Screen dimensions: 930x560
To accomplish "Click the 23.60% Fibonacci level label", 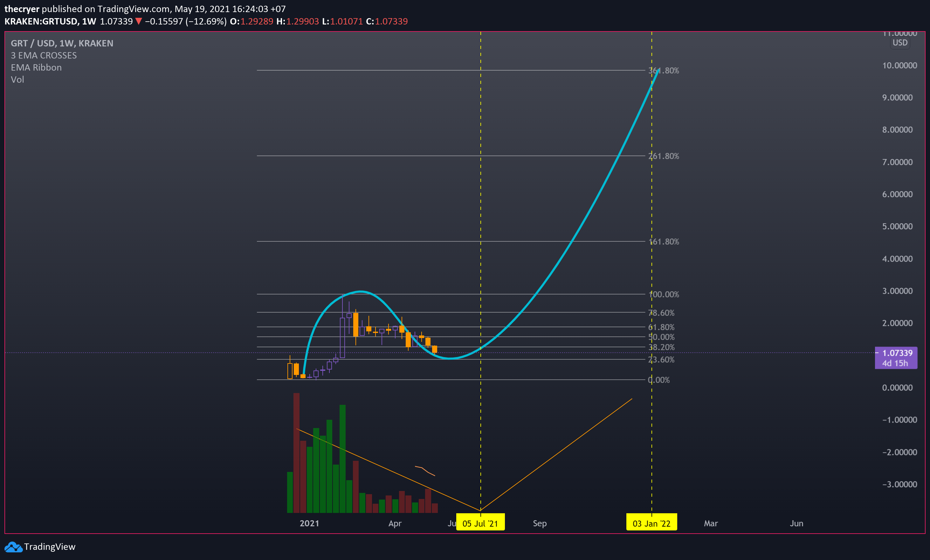I will coord(661,360).
